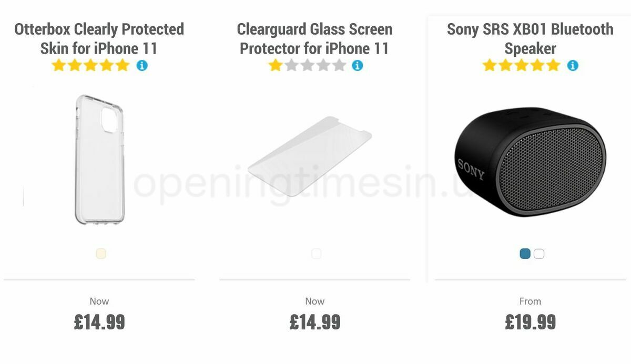
Task: Select the first star on Otterbox rating
Action: (58, 65)
